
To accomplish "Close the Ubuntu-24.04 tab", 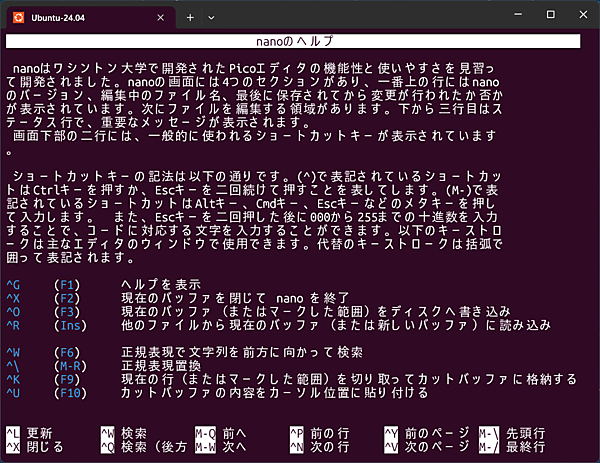I will (x=161, y=17).
